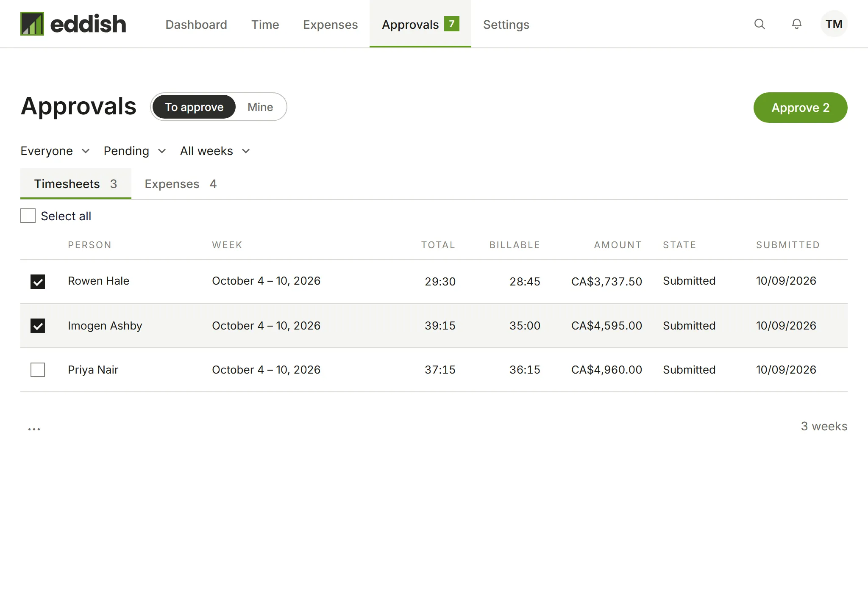Go to the Time nav item

click(x=265, y=25)
